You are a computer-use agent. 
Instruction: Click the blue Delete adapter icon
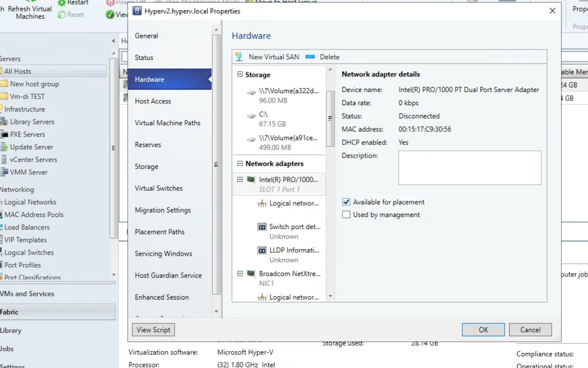pyautogui.click(x=310, y=57)
